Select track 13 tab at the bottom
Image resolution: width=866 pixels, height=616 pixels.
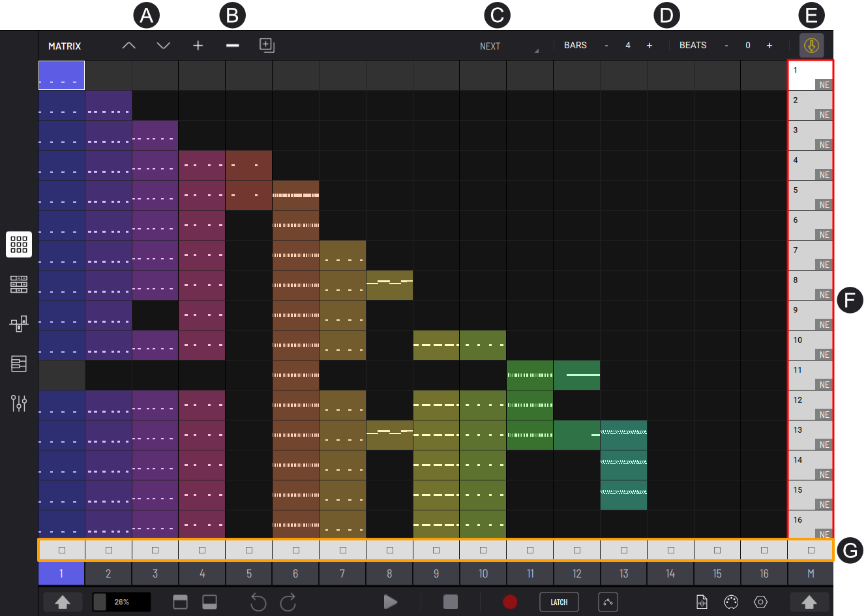click(623, 574)
